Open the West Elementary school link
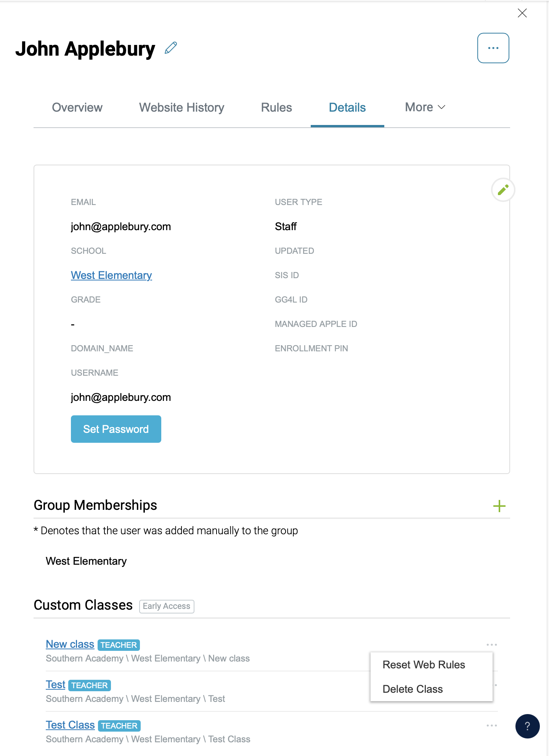The image size is (549, 756). (x=111, y=275)
